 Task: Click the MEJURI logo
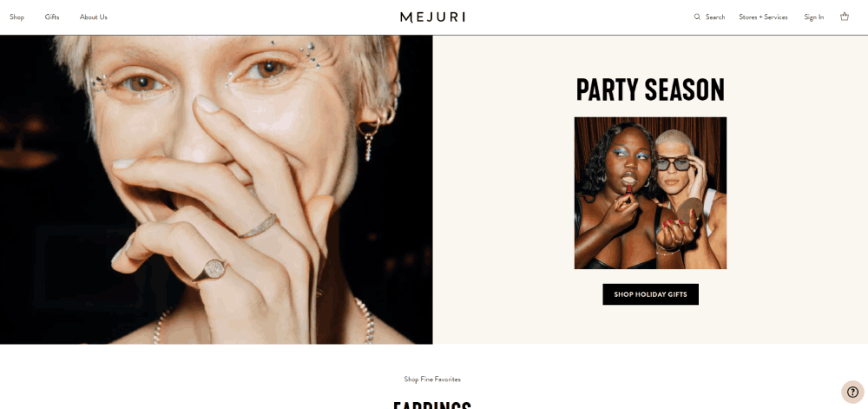(432, 17)
